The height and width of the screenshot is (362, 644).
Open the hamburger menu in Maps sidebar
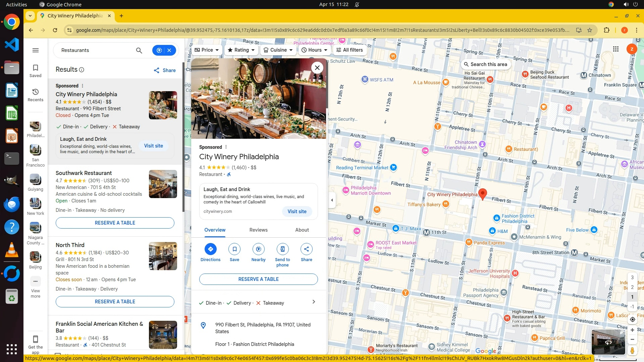click(36, 50)
